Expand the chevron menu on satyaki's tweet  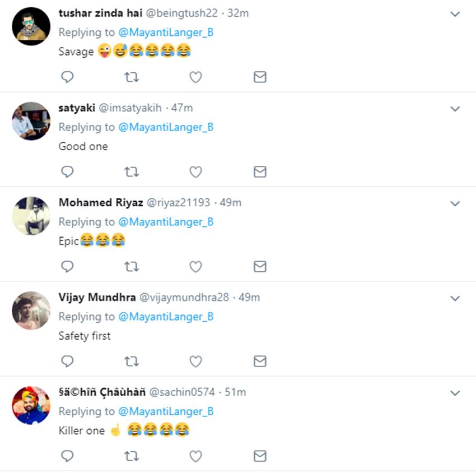click(455, 109)
